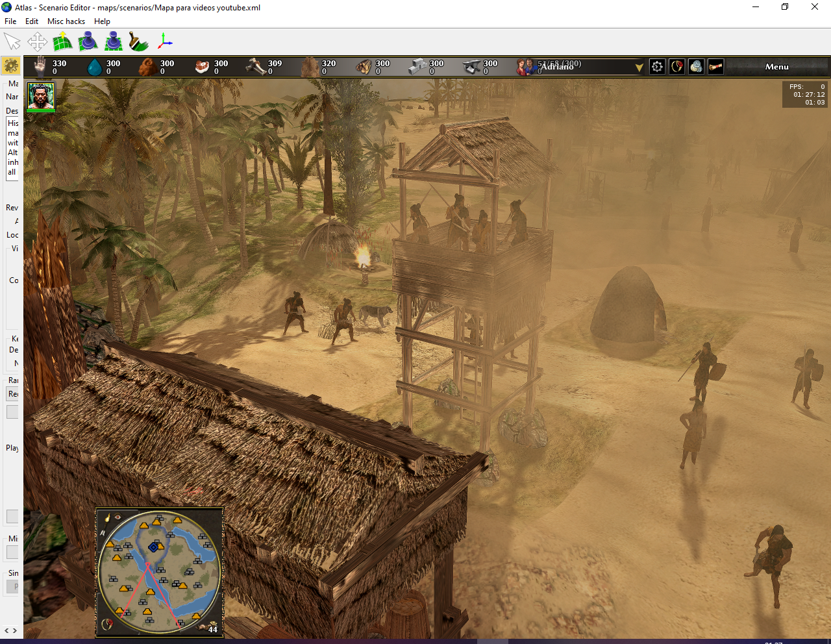The image size is (831, 644).
Task: Open game speed gear button
Action: pos(657,66)
